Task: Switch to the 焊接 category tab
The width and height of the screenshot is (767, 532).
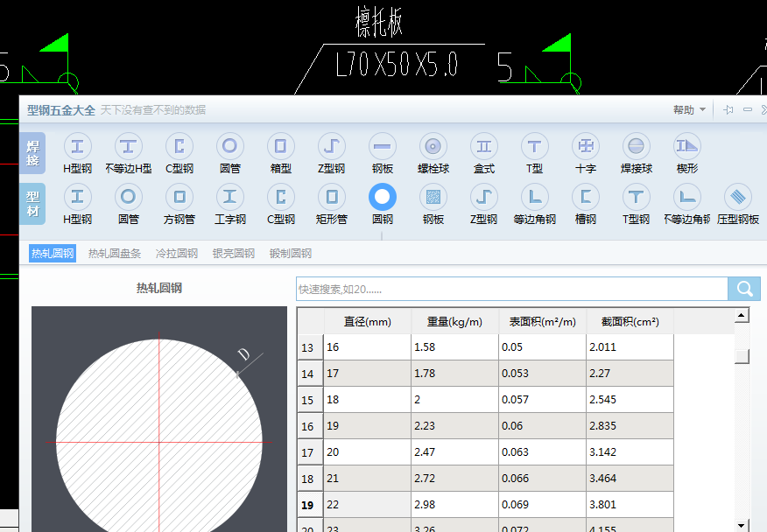Action: [32, 153]
